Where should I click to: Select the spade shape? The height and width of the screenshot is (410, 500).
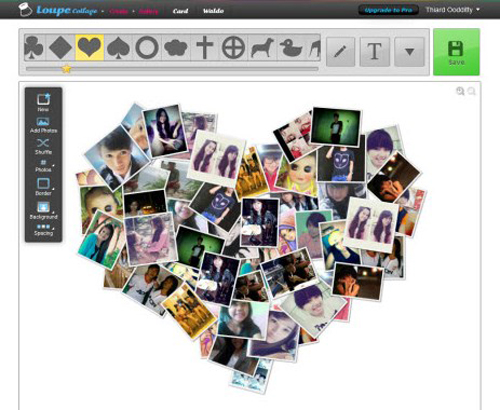[118, 48]
